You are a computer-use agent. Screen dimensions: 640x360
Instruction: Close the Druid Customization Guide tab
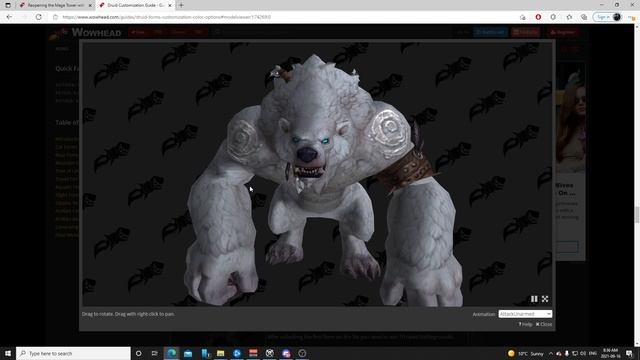coord(170,5)
